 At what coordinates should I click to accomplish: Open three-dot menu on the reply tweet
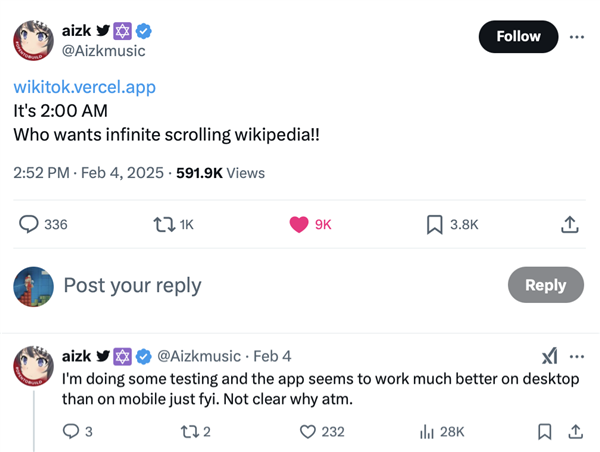(576, 356)
